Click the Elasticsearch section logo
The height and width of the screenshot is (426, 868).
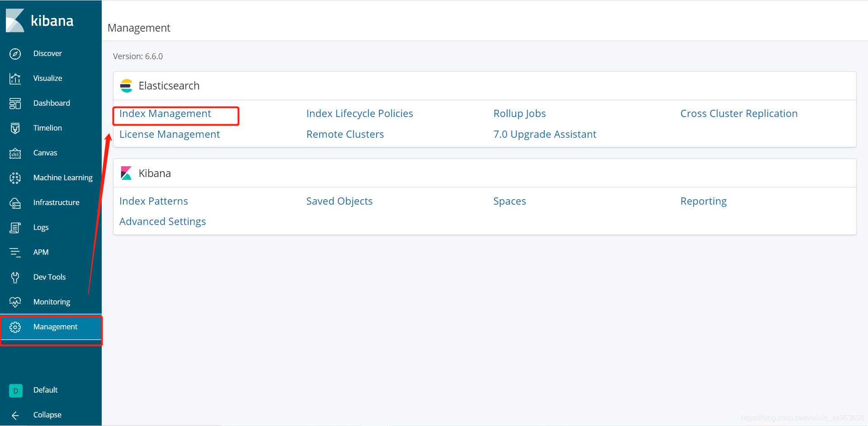[x=126, y=86]
